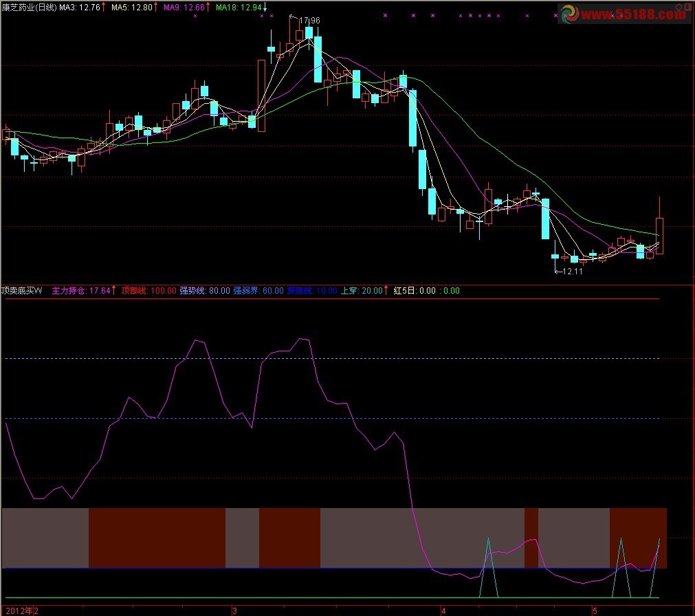This screenshot has height=616, width=695.
Task: Open the www.55188.com watermark link
Action: point(635,14)
